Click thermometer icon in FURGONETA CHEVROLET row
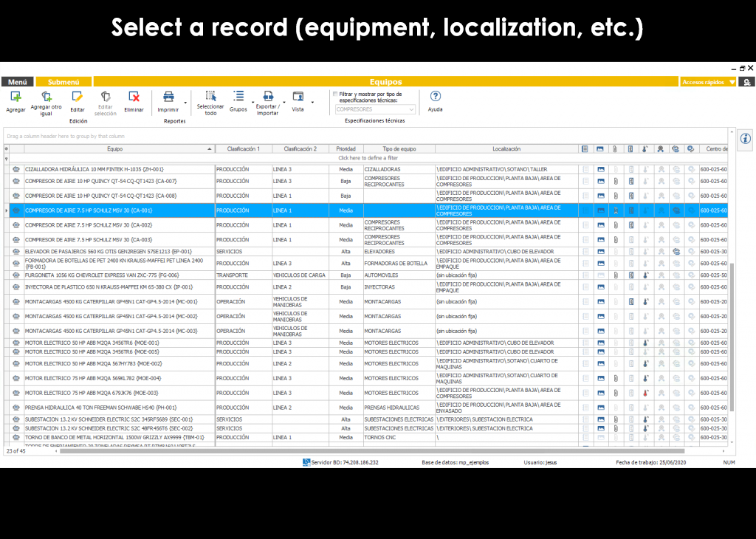 [x=645, y=275]
